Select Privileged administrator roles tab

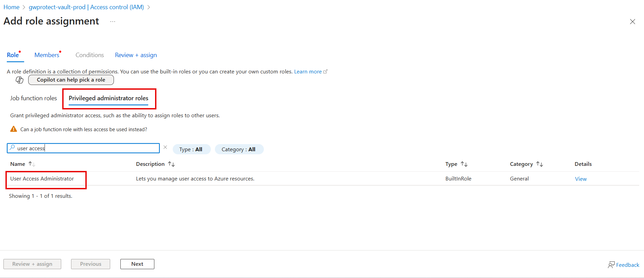[108, 98]
